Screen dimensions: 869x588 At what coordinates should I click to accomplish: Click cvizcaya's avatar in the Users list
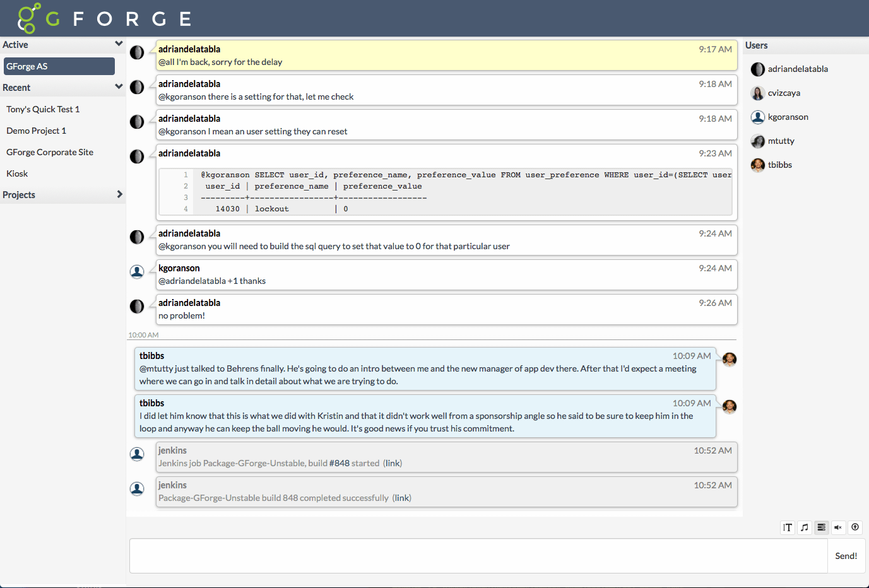757,93
